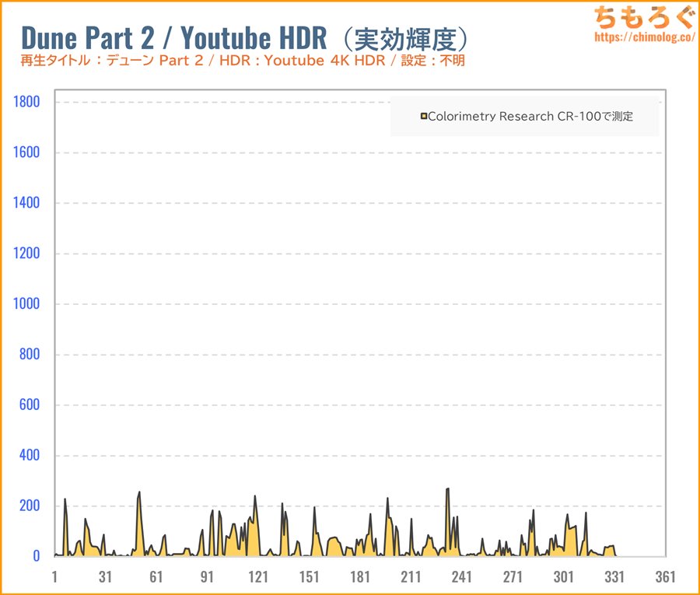Click y-axis label 600
This screenshot has width=700, height=595.
click(x=30, y=404)
